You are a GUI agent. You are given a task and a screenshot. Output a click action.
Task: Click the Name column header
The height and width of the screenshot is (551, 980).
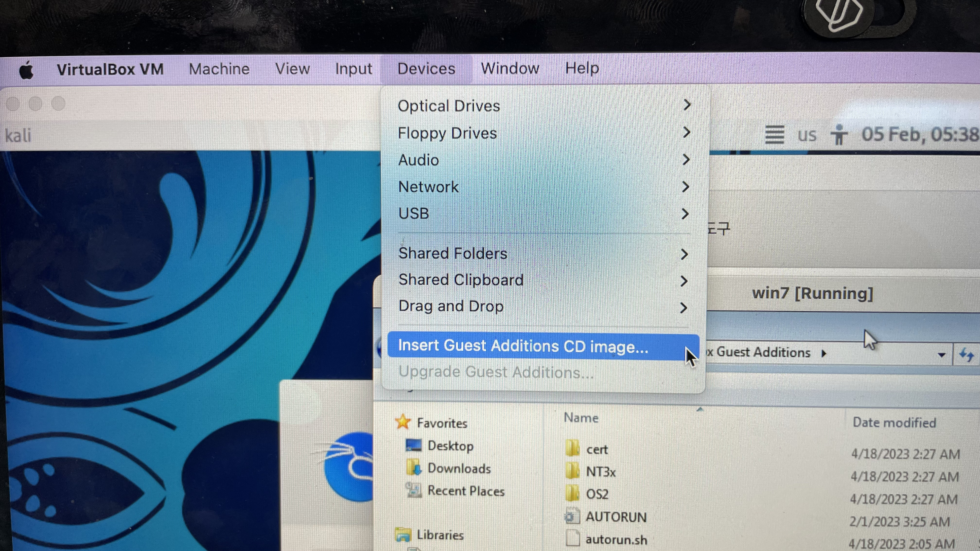click(581, 418)
